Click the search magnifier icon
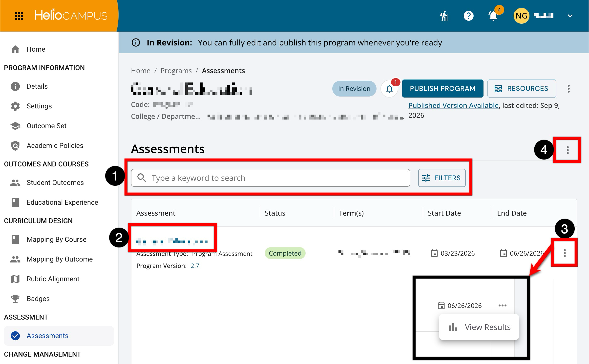This screenshot has width=589, height=364. 142,178
